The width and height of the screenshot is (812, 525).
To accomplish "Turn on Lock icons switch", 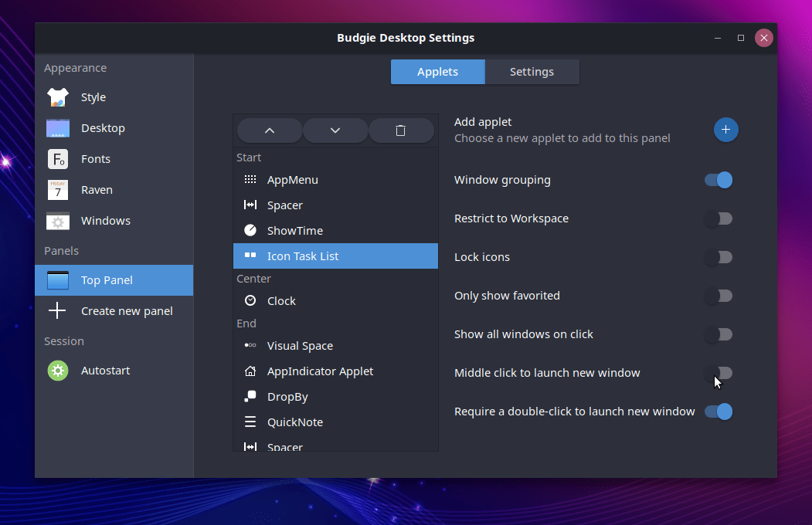I will (x=718, y=257).
